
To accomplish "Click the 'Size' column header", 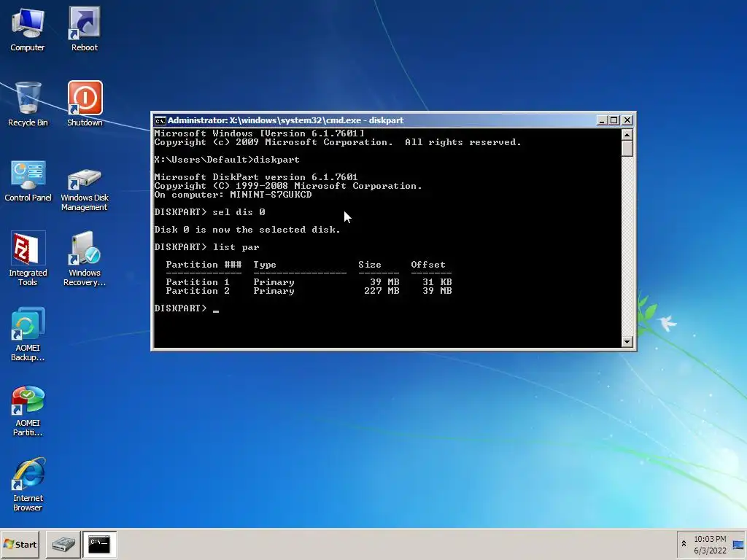I will [370, 265].
